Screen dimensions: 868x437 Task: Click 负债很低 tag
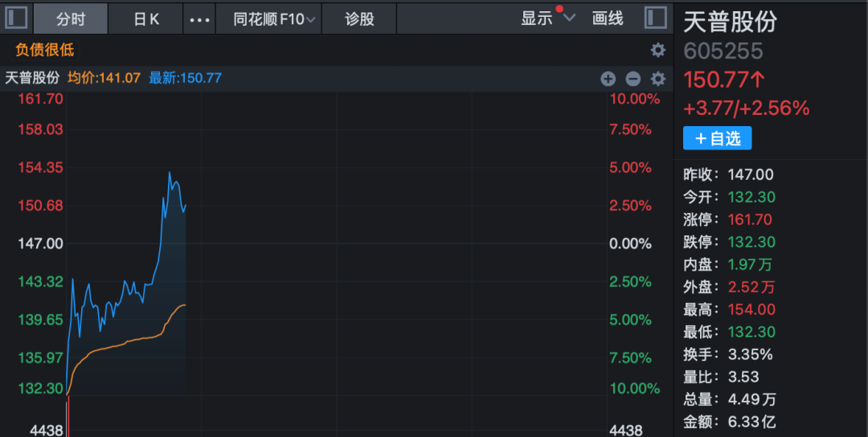pyautogui.click(x=45, y=51)
